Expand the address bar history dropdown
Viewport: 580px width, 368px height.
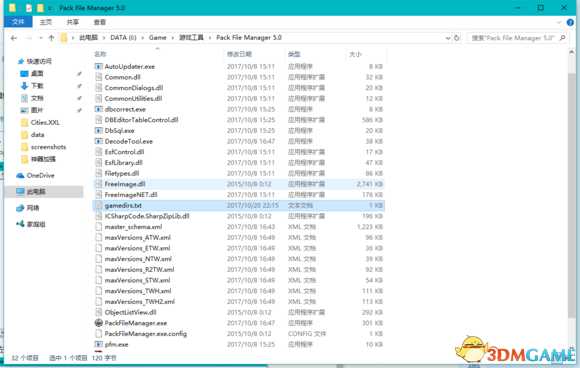[x=448, y=38]
